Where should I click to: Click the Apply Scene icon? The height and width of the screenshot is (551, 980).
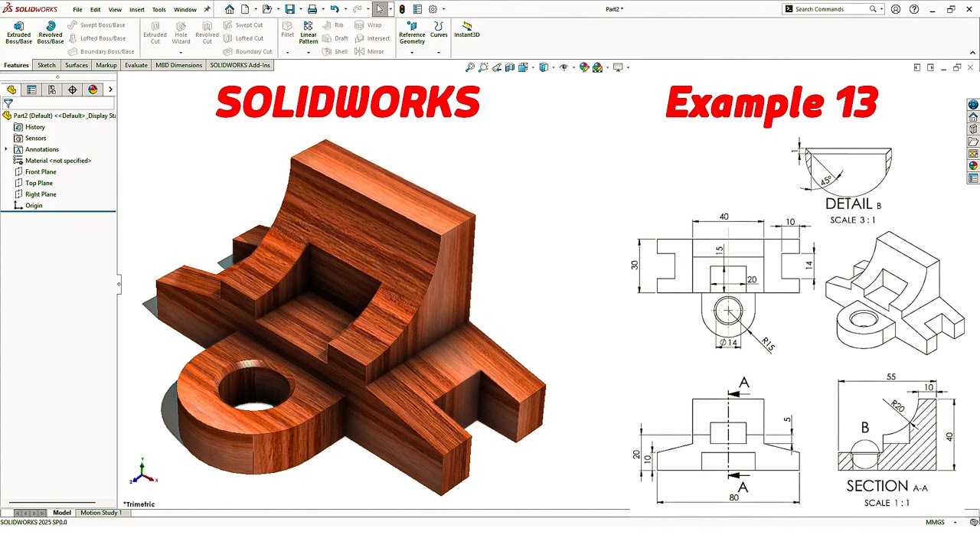[x=597, y=67]
